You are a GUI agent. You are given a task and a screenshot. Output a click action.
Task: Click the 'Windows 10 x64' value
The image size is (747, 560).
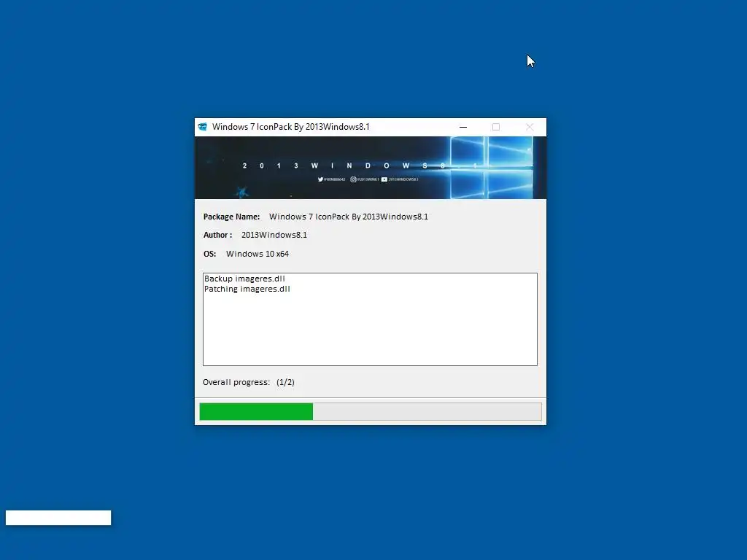click(x=258, y=254)
